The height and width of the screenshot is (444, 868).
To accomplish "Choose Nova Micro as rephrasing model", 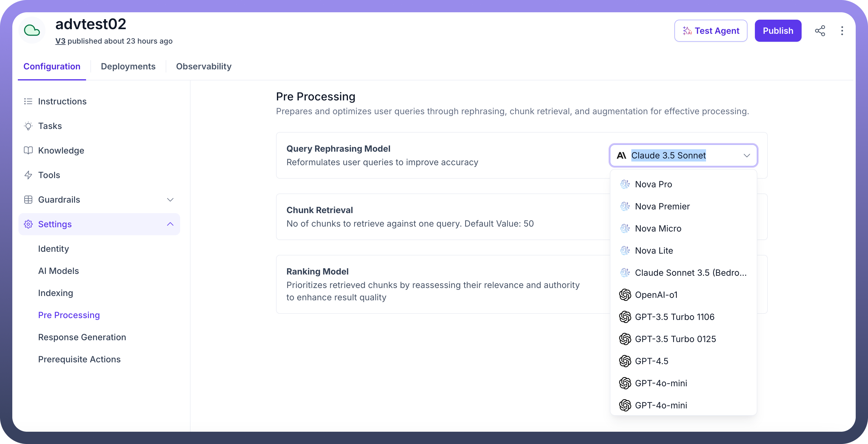I will (x=683, y=228).
